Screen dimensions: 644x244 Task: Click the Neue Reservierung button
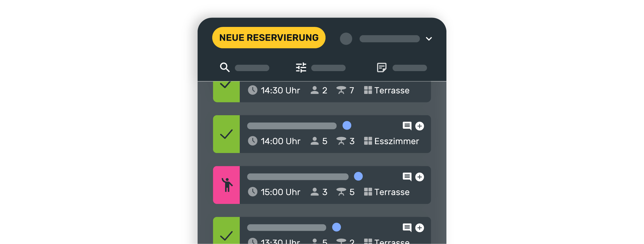point(268,38)
